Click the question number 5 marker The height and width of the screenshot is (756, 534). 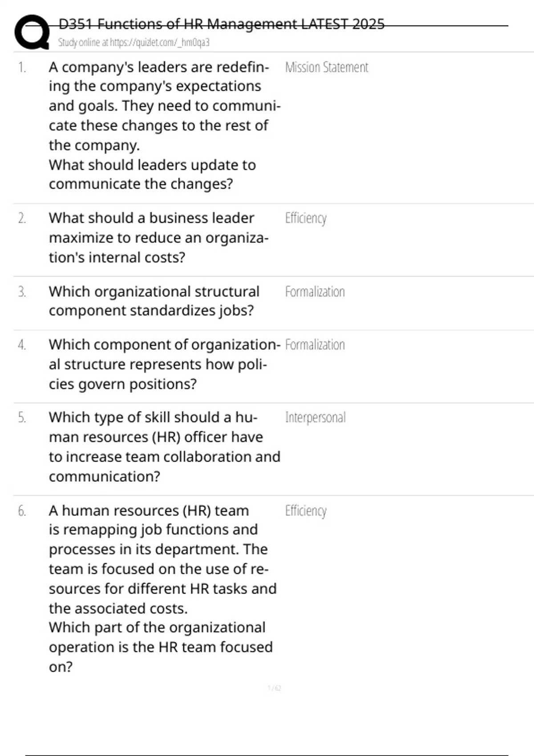coord(22,418)
